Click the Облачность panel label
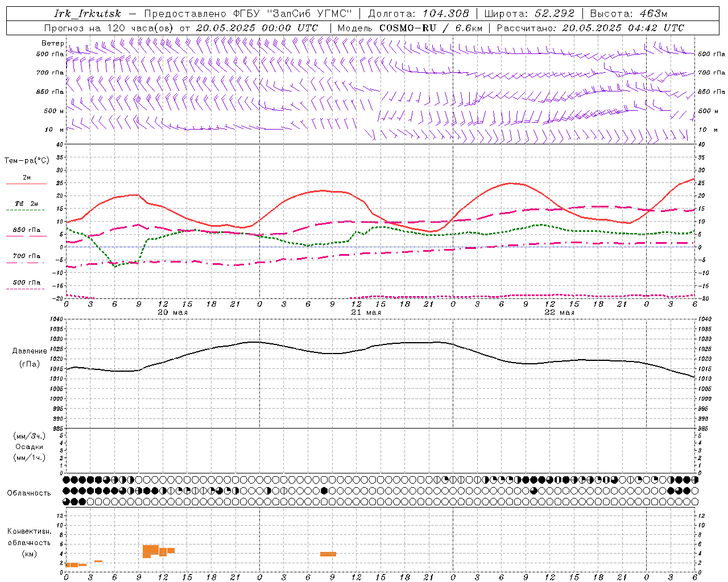728x582 pixels. [29, 493]
